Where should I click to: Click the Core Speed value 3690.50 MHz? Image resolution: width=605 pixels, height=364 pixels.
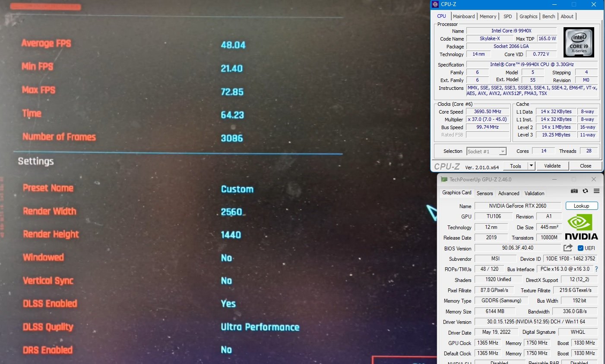click(488, 111)
